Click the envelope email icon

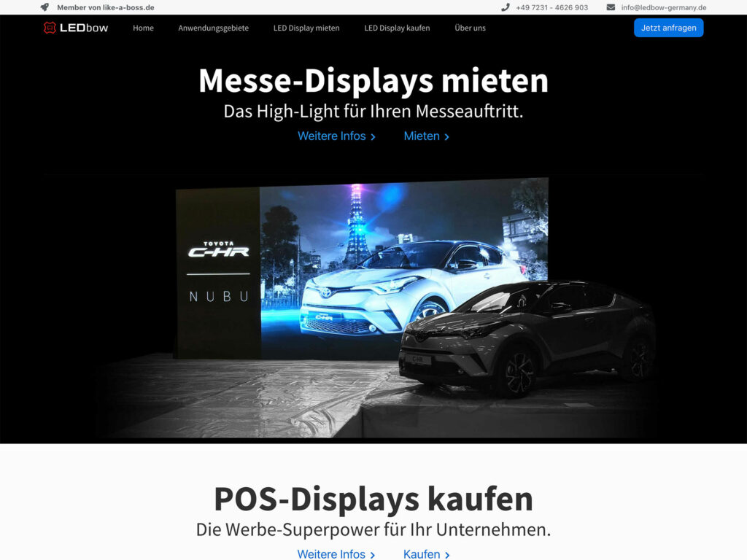tap(611, 7)
